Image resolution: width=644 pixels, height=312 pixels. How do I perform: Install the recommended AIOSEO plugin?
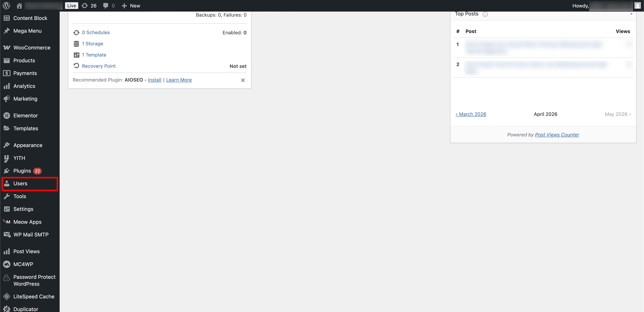click(x=154, y=80)
